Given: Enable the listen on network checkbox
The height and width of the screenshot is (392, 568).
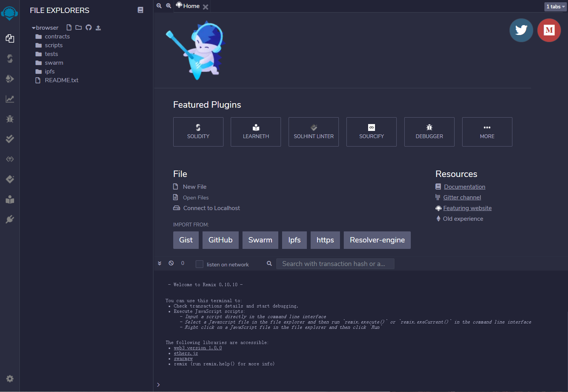Looking at the screenshot, I should pos(199,264).
